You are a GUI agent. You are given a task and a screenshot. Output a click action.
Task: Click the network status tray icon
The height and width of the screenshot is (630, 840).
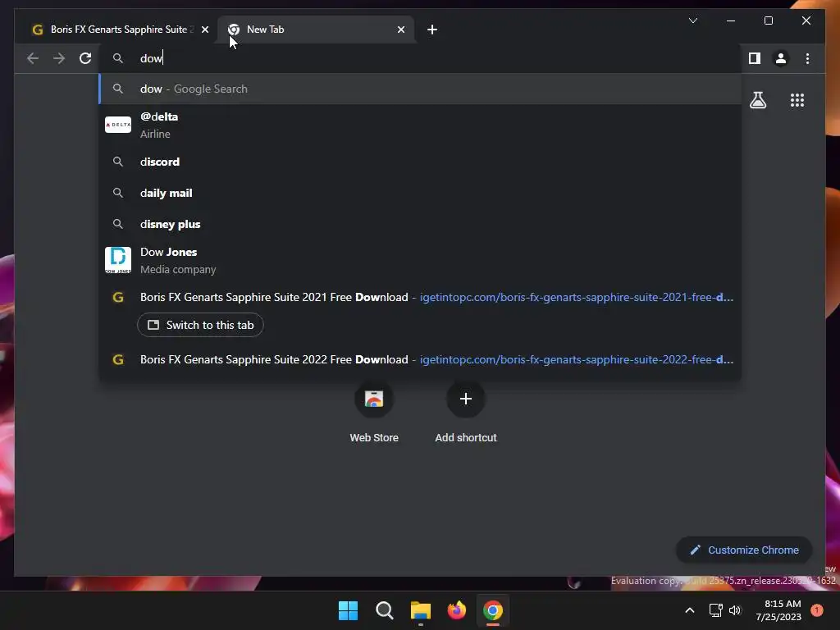tap(715, 610)
